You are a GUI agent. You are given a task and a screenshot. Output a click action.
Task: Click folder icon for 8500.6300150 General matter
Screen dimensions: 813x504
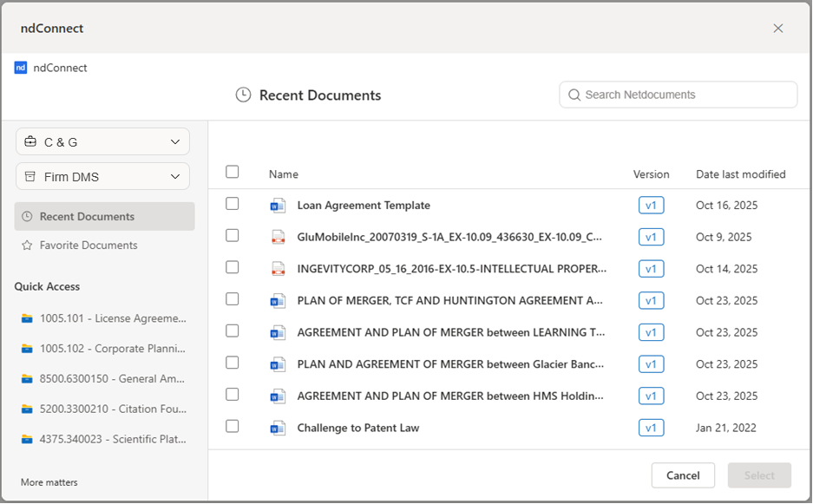[27, 379]
